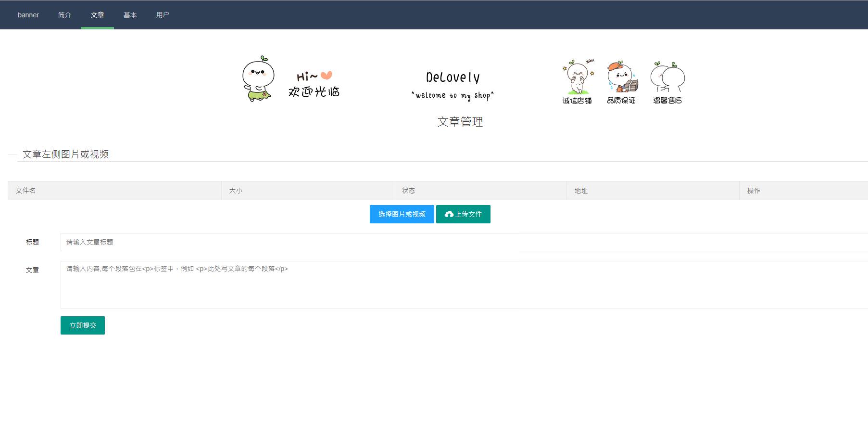
Task: Click the 操作 column header
Action: (804, 191)
